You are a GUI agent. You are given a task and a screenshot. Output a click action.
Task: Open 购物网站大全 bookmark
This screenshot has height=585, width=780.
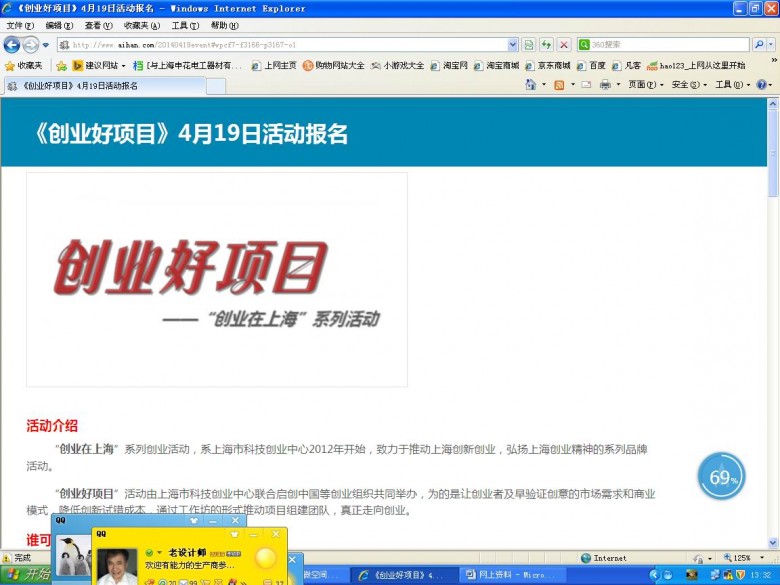(333, 65)
